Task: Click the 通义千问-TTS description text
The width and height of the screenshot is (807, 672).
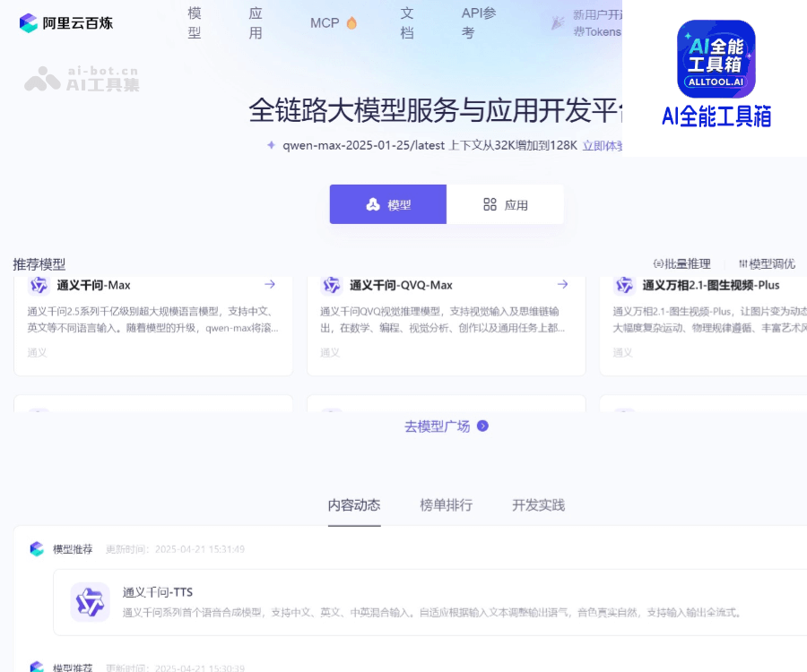Action: [431, 612]
